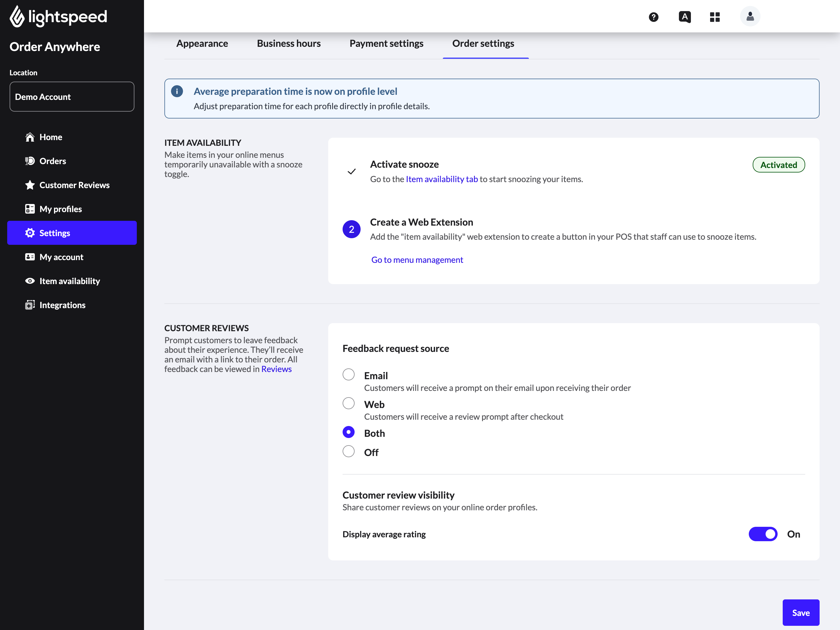Click the Go to menu management link
The width and height of the screenshot is (840, 630).
coord(417,260)
